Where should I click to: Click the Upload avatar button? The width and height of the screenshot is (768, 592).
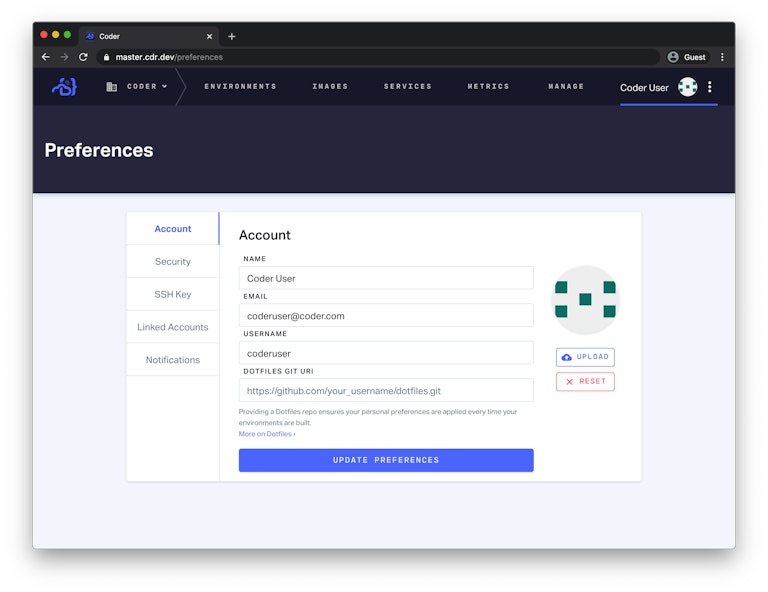585,357
